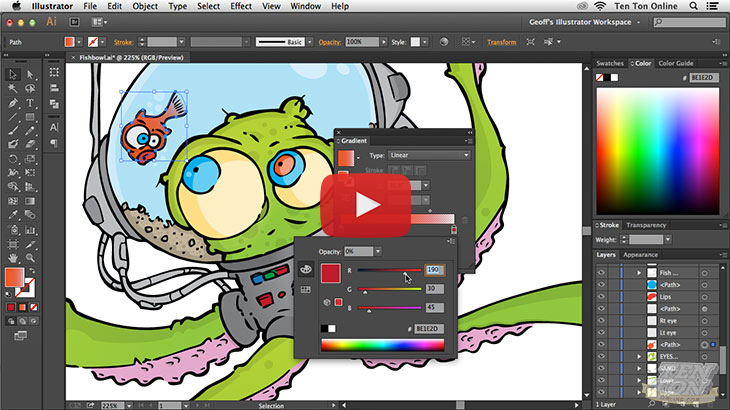Viewport: 730px width, 410px height.
Task: Toggle visibility of the Rt eye layer
Action: pyautogui.click(x=601, y=321)
